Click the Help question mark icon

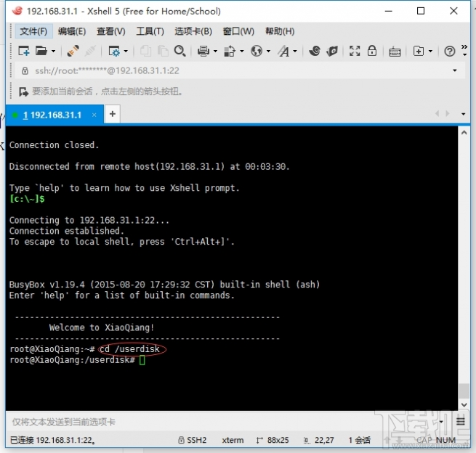450,52
